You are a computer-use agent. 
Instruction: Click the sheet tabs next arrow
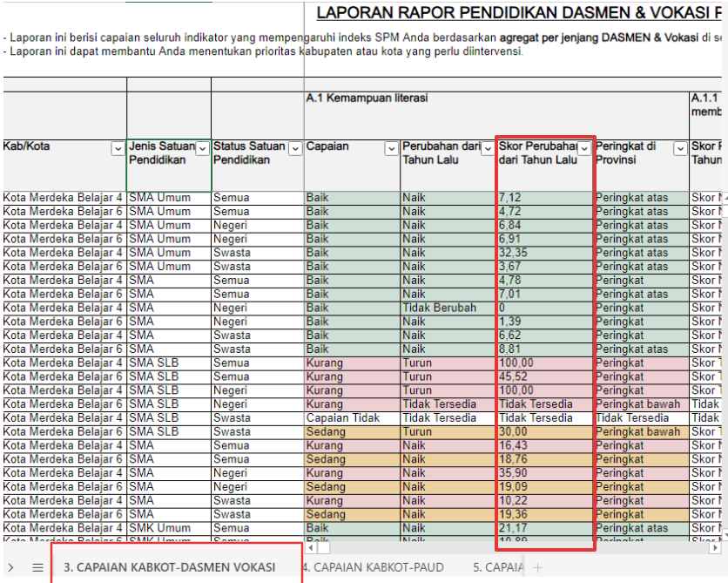(11, 567)
